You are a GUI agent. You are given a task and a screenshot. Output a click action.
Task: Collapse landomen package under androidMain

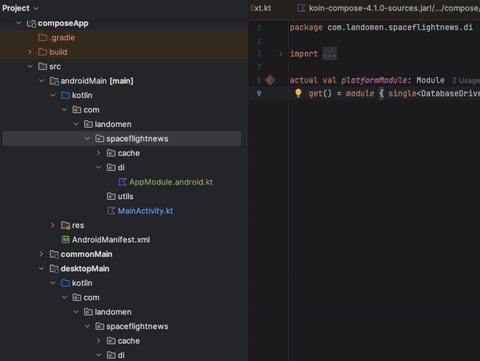coord(76,124)
